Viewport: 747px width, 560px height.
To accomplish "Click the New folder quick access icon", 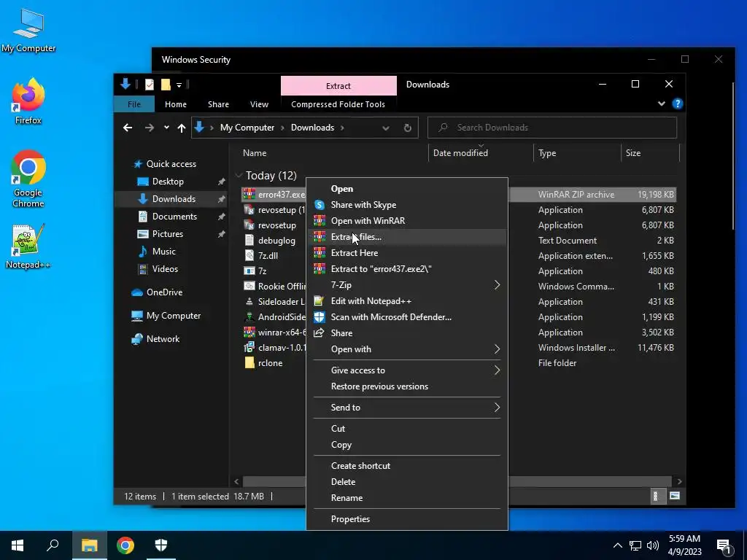I will pos(166,85).
